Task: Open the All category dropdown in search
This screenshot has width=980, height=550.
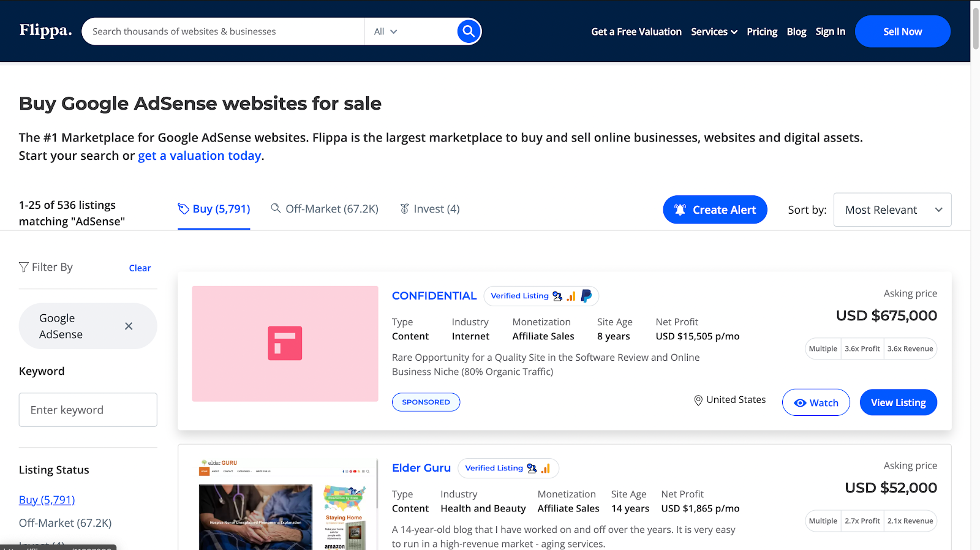Action: tap(386, 31)
